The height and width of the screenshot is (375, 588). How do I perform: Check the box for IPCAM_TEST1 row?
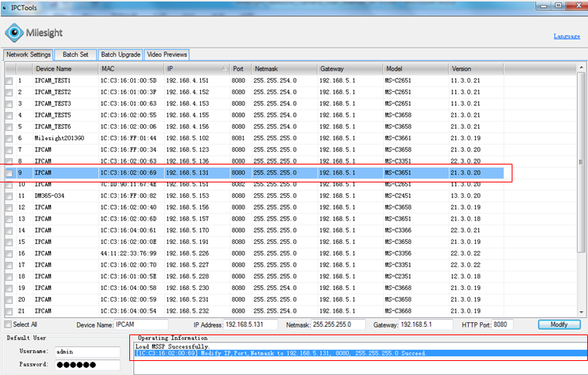(x=9, y=81)
